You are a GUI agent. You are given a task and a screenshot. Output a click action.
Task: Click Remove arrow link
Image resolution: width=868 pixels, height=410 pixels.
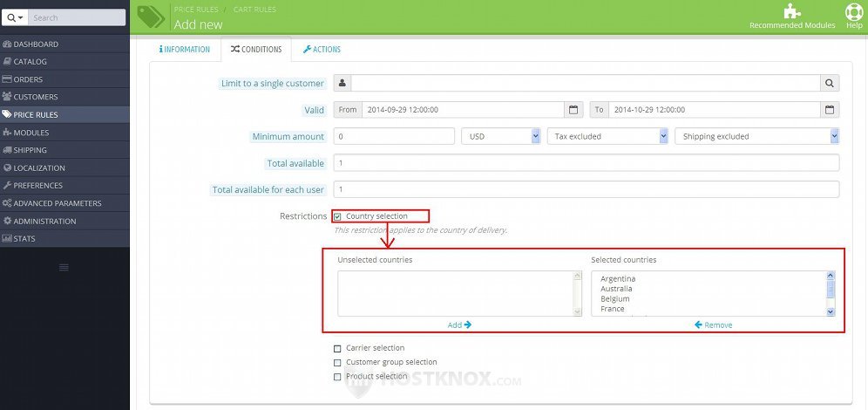pyautogui.click(x=714, y=325)
